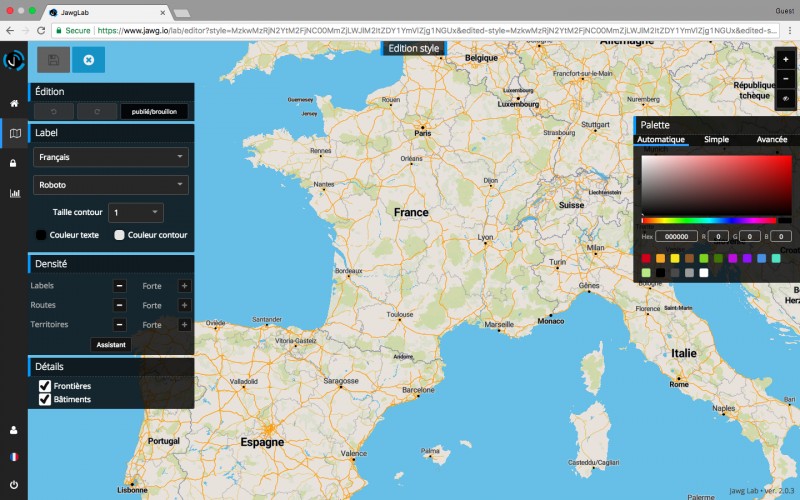The width and height of the screenshot is (800, 500).
Task: Click the Edition style label at top
Action: (x=414, y=48)
